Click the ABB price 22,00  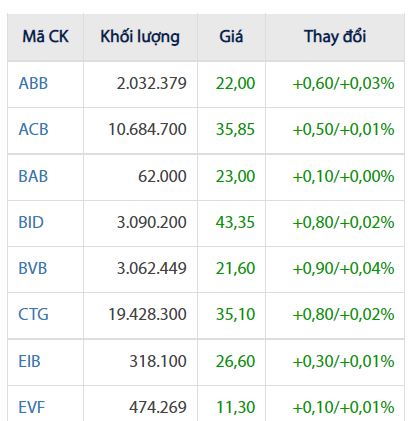[x=235, y=83]
